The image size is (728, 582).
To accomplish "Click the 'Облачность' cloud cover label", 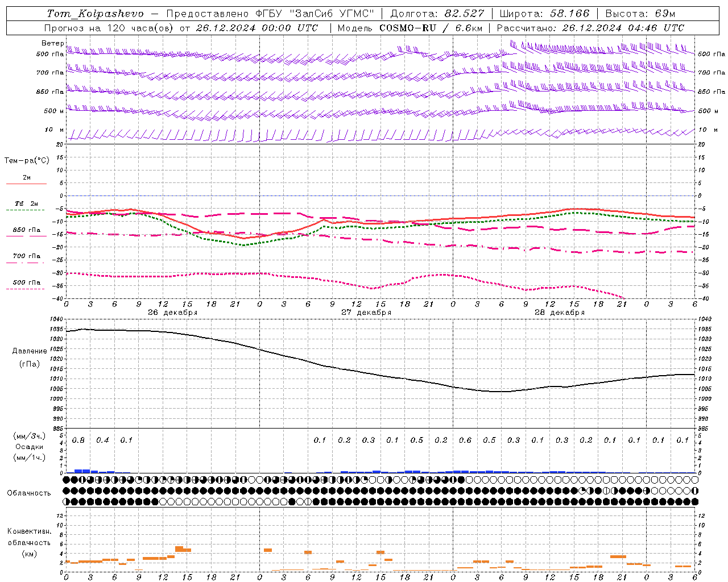I will [29, 493].
